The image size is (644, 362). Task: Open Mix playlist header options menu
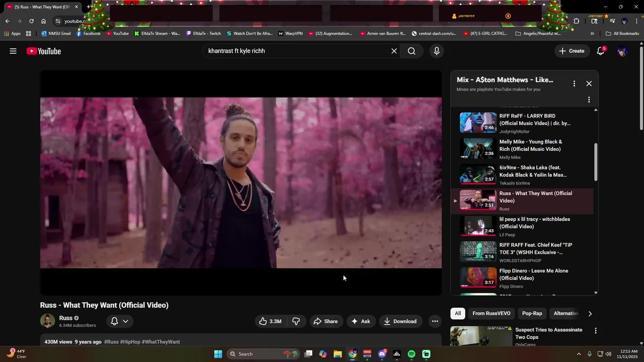click(574, 83)
